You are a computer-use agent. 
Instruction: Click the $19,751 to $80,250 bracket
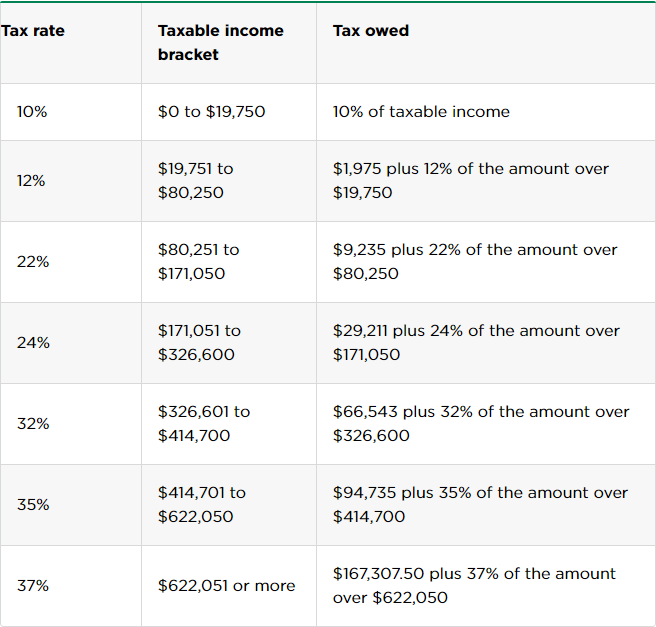(x=195, y=181)
